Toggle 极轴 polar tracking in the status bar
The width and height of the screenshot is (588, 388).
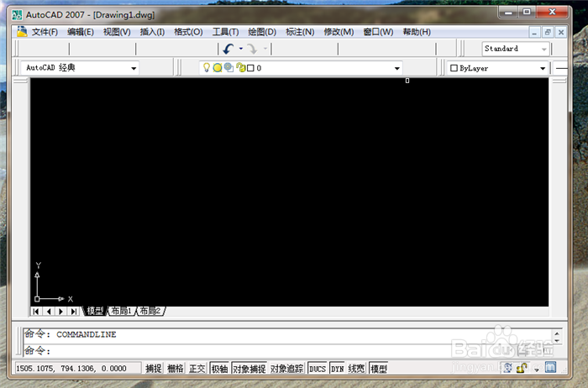(x=219, y=369)
